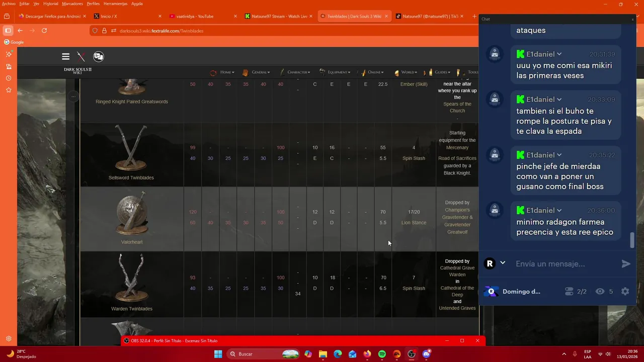Click the browser address bar URL
644x362 pixels.
(x=162, y=31)
